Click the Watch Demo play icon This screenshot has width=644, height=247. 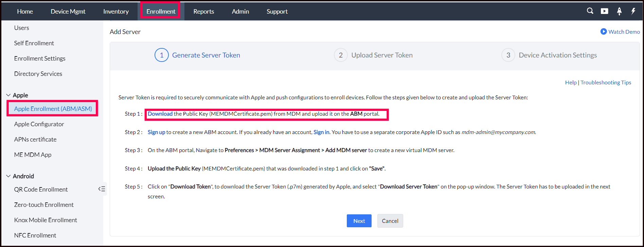pyautogui.click(x=604, y=32)
